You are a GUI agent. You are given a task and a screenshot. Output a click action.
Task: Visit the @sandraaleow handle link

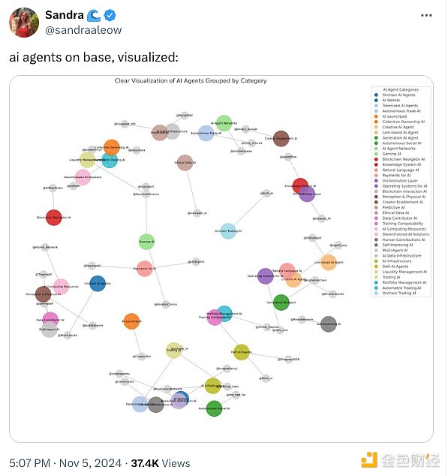83,30
